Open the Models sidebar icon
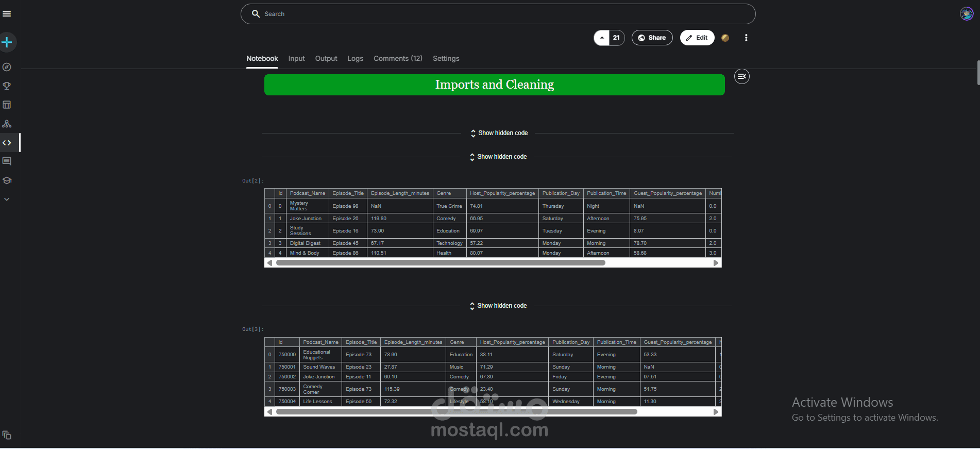The width and height of the screenshot is (980, 449). pos(7,124)
